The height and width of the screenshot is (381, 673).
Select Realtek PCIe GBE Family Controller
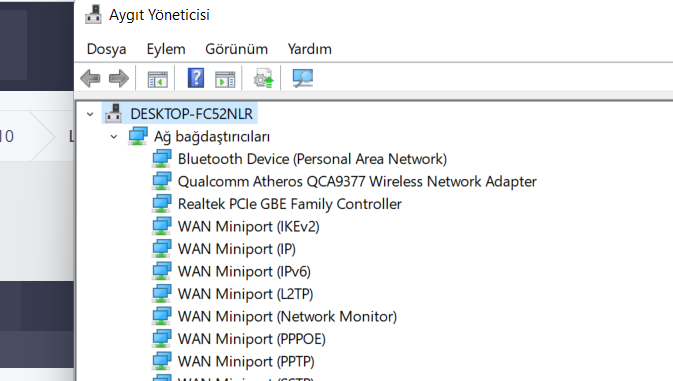pyautogui.click(x=290, y=204)
